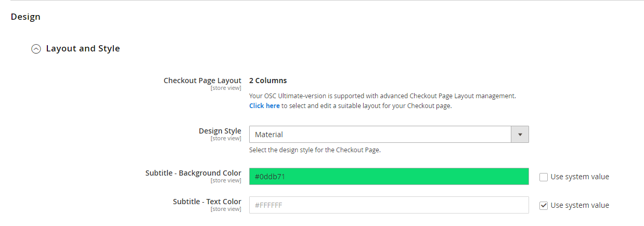
Task: Click the Design section title
Action: [25, 17]
